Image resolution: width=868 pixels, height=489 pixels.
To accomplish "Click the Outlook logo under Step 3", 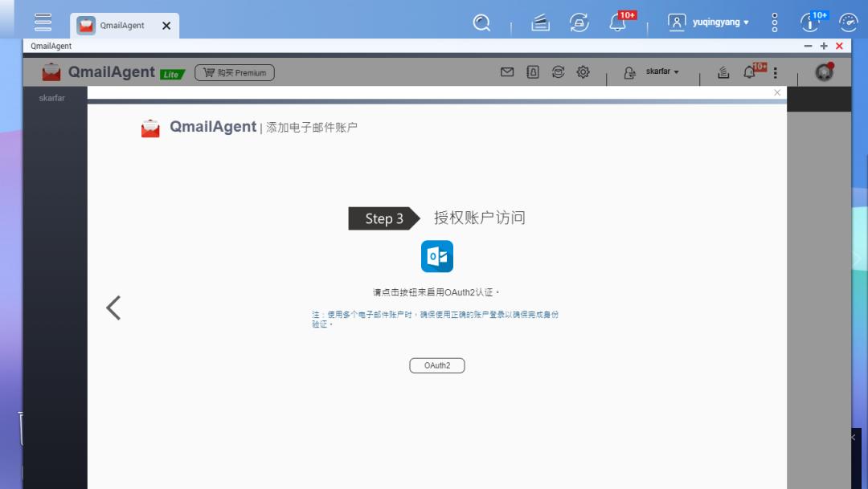I will tap(436, 256).
